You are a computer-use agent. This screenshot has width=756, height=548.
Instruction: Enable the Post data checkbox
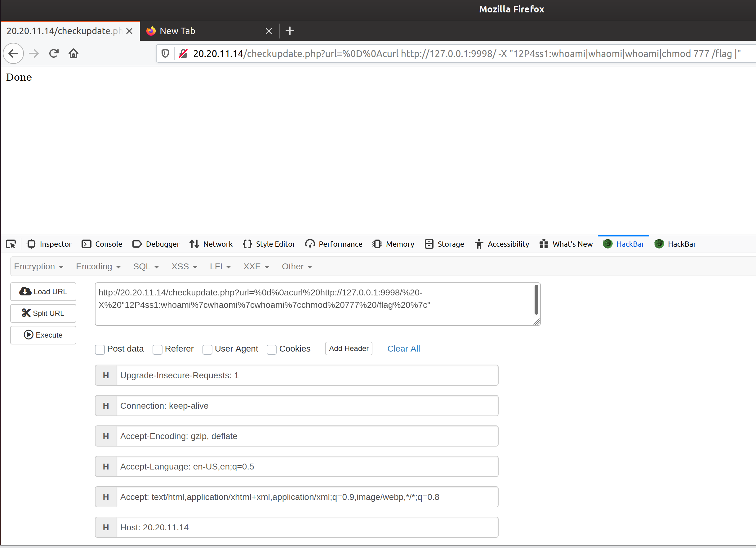pos(100,349)
